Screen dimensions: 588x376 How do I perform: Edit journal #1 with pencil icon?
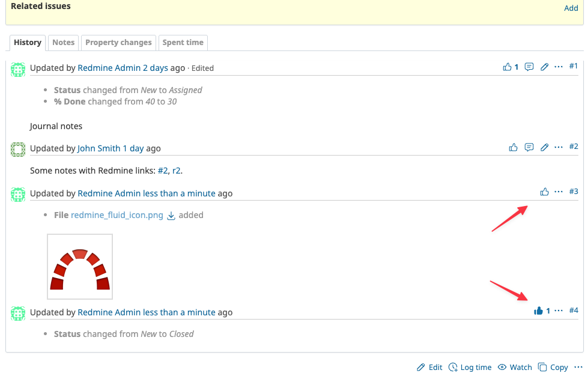[x=545, y=67]
